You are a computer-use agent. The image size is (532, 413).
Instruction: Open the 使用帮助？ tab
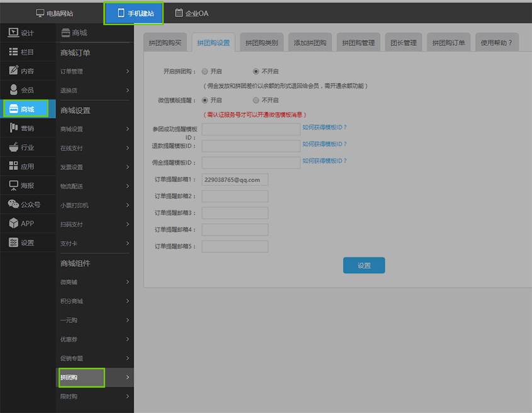[497, 42]
